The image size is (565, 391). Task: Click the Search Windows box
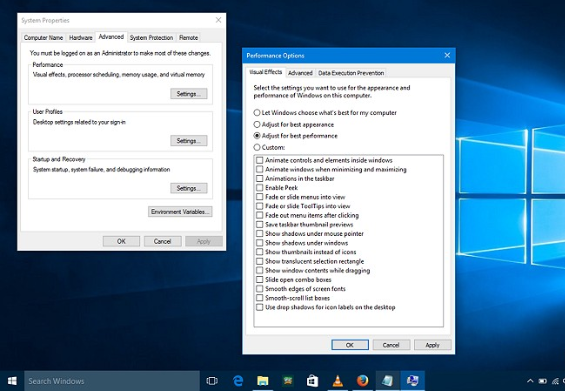pos(112,381)
